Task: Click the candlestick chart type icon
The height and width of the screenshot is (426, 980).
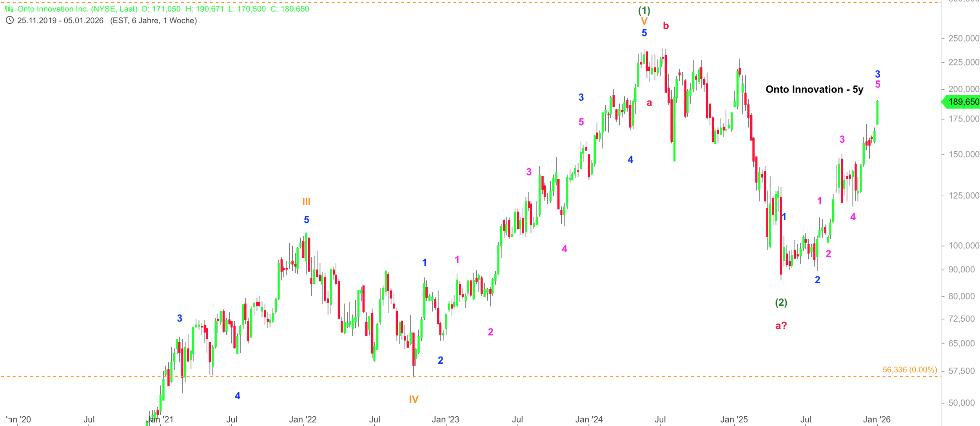Action: tap(9, 9)
